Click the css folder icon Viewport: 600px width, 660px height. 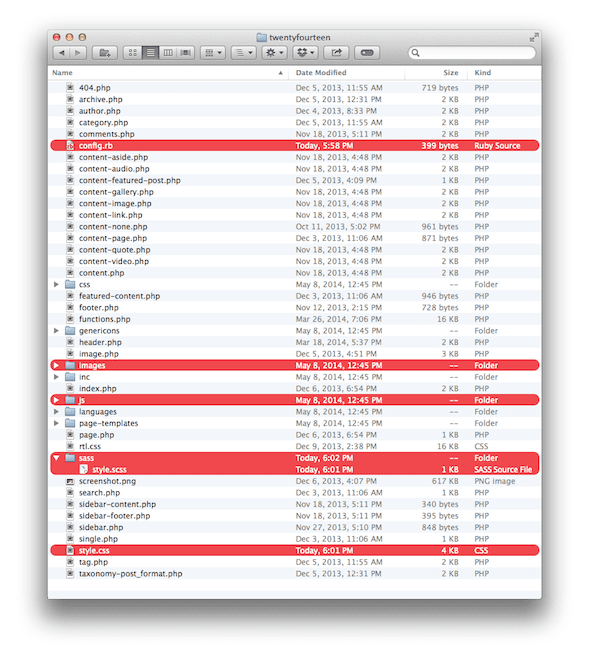(70, 285)
